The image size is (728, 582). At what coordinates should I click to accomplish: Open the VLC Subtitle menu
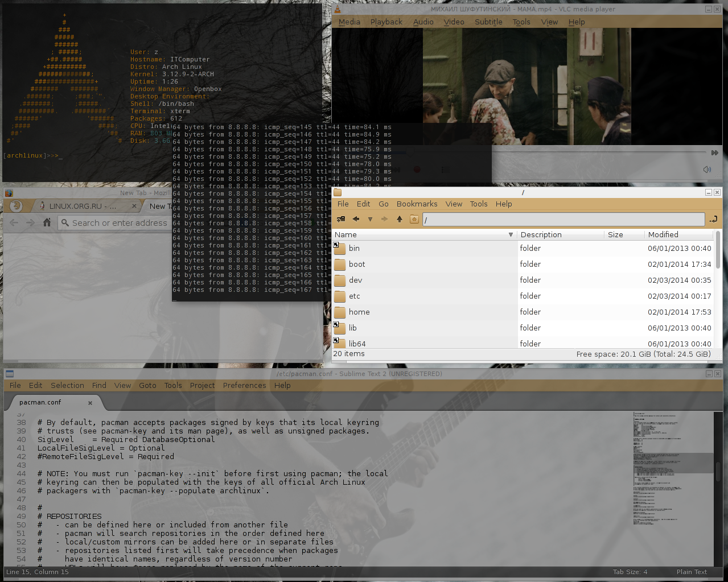tap(489, 22)
